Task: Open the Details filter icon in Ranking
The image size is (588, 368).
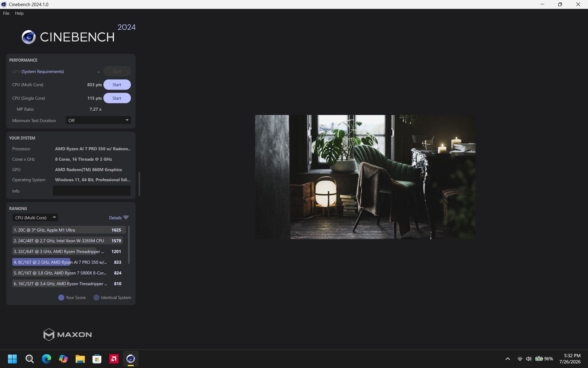Action: point(126,218)
